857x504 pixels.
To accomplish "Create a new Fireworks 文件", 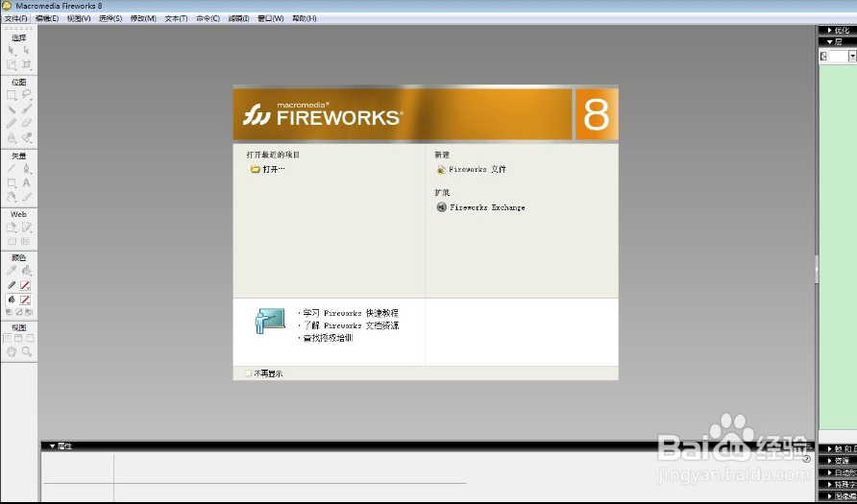I will pyautogui.click(x=472, y=170).
